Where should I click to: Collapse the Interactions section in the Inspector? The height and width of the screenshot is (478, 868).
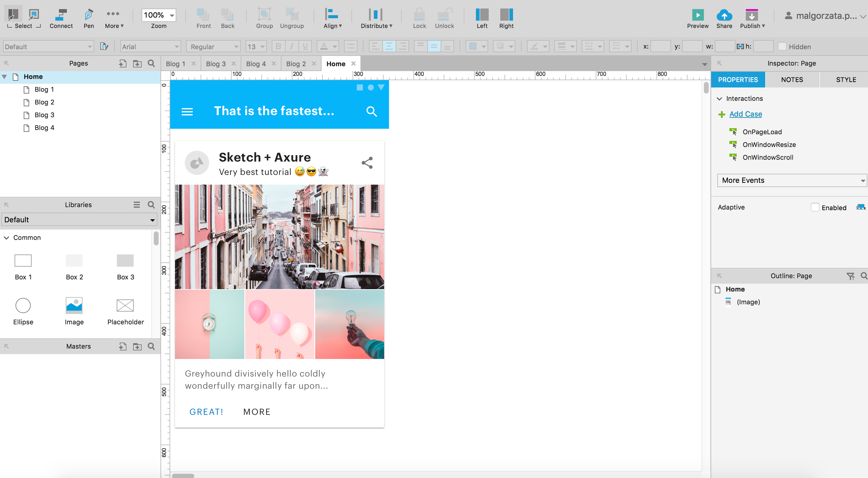click(720, 98)
